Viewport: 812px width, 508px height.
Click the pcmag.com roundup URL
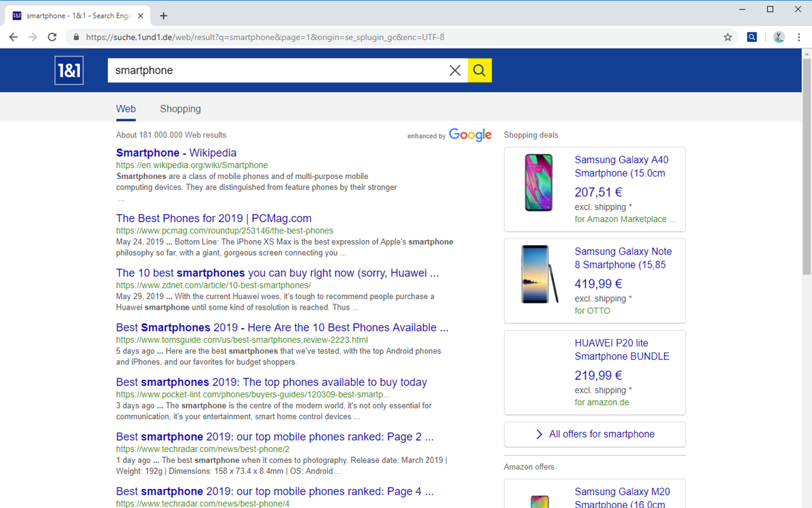click(x=225, y=231)
